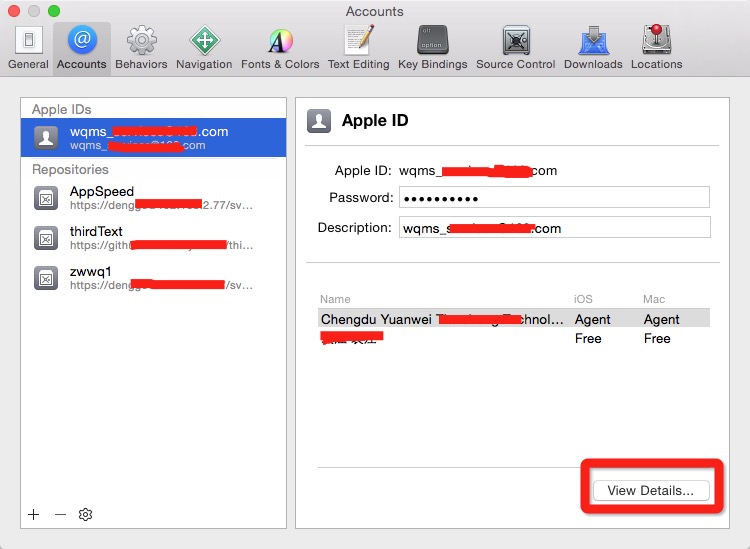The image size is (750, 549).
Task: Open the General preferences pane
Action: click(28, 48)
